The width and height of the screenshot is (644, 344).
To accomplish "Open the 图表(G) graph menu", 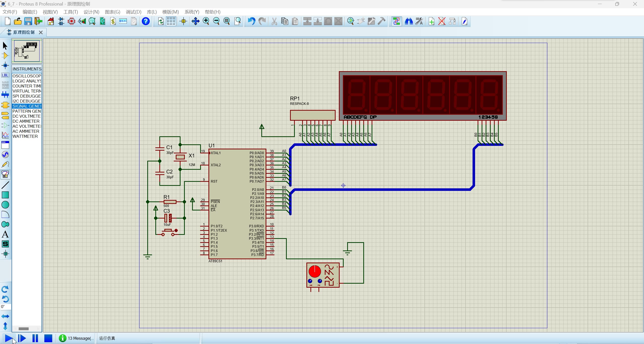I will click(113, 12).
